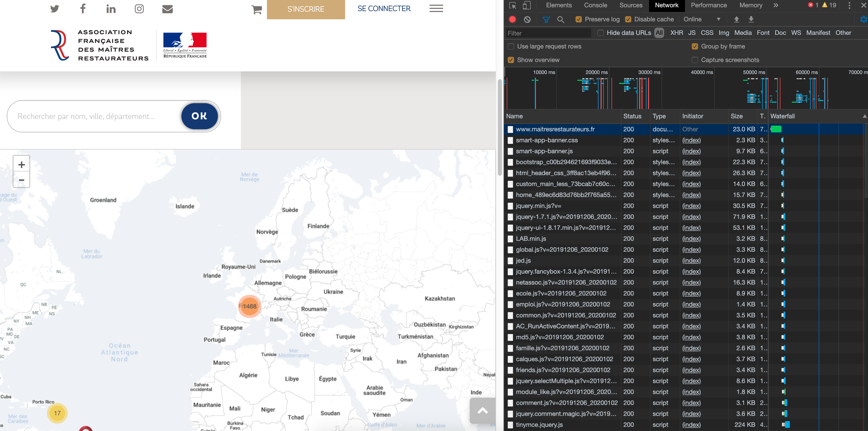Click the import HAR upload arrow

click(x=736, y=19)
